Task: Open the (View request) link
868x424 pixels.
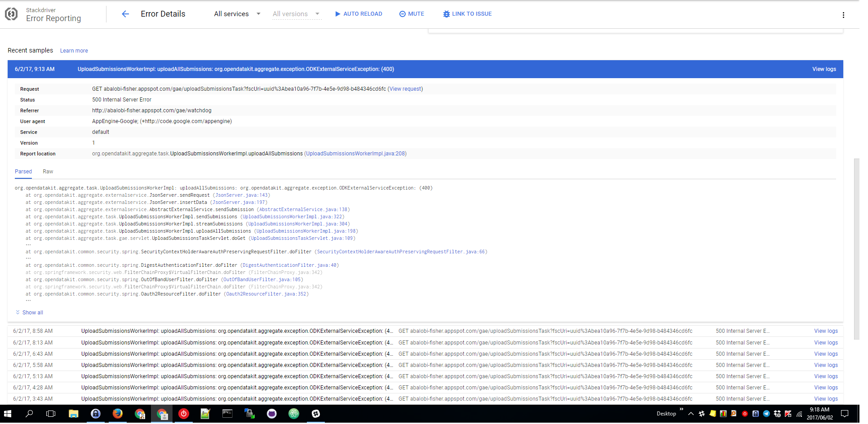Action: click(405, 89)
